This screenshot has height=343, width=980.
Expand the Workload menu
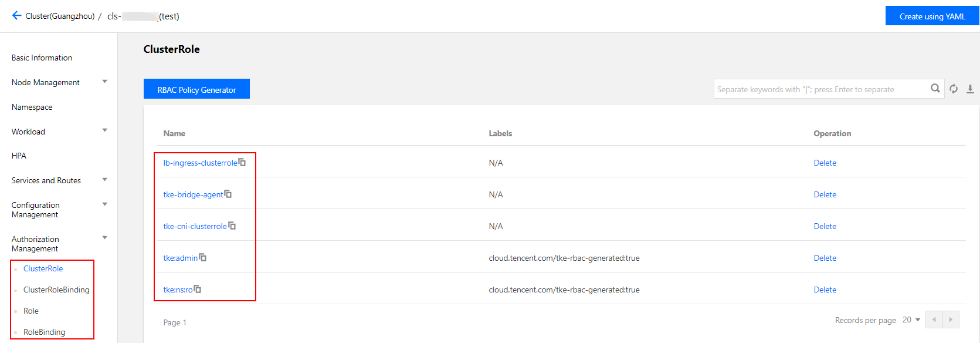(x=105, y=131)
